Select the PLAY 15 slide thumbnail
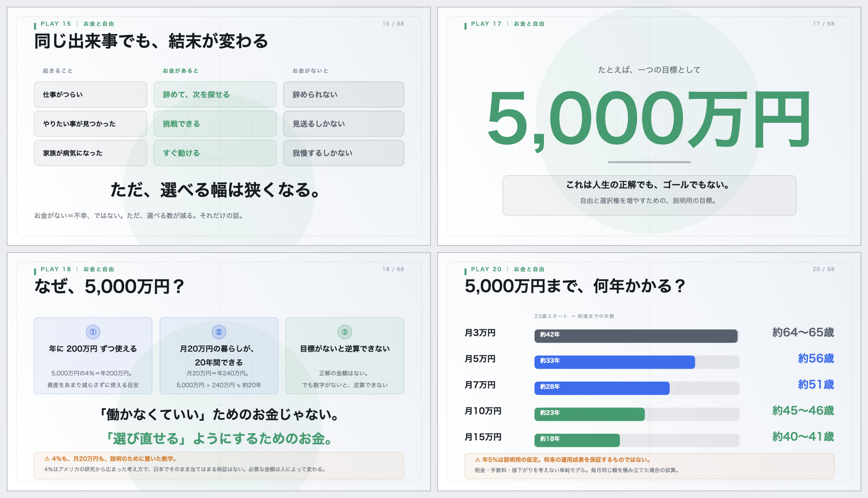 [x=219, y=126]
